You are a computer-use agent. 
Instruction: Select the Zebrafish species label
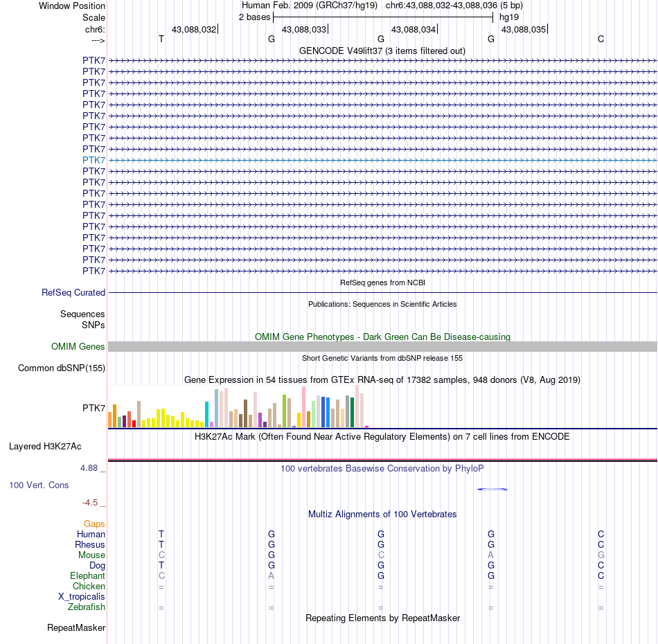pos(87,607)
